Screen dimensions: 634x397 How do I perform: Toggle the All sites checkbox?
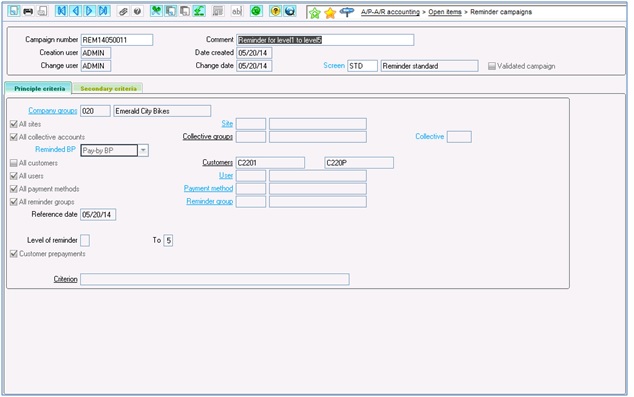14,124
